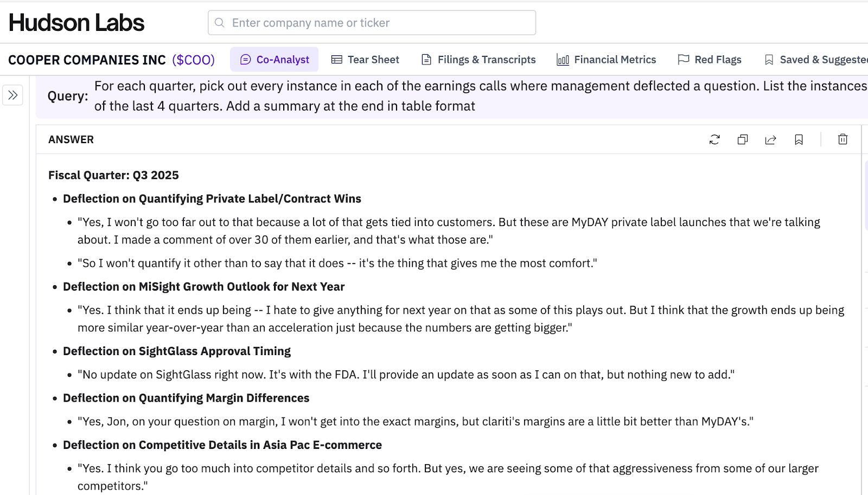The image size is (868, 495).
Task: Open the Co-Analyst tab
Action: click(x=275, y=60)
